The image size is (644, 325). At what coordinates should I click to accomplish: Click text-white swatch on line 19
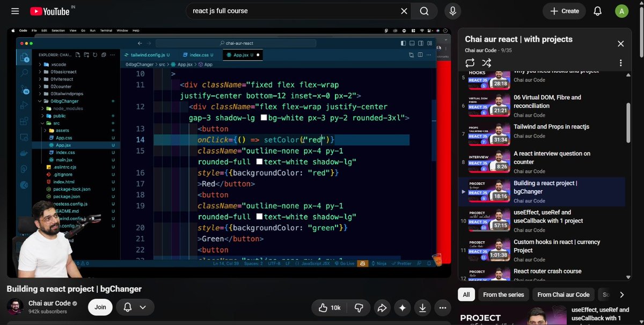pos(259,217)
